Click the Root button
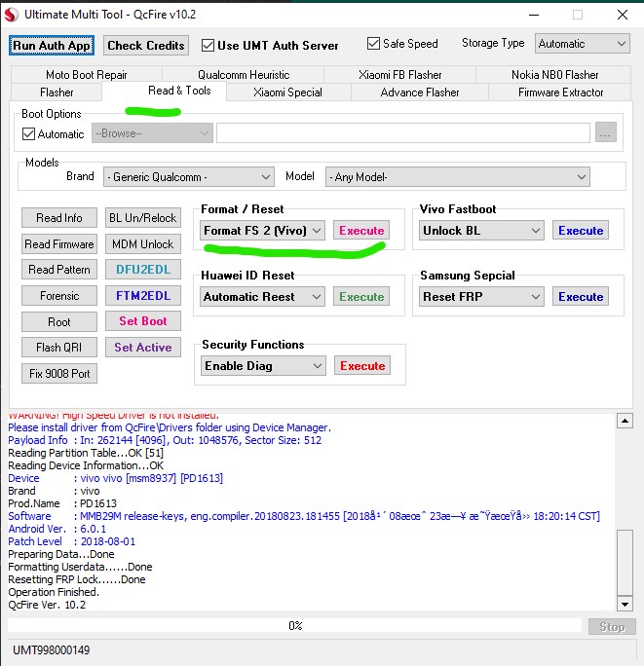The image size is (644, 666). pos(59,322)
